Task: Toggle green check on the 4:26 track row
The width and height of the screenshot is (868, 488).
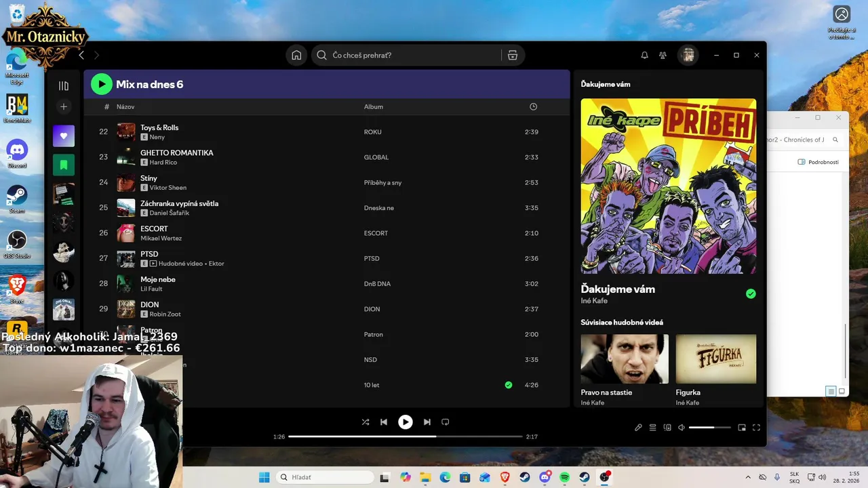Action: click(509, 385)
